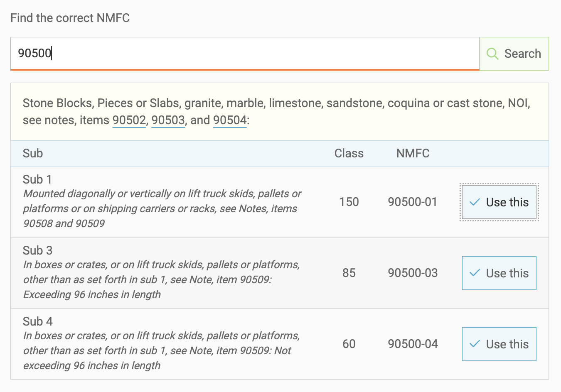The height and width of the screenshot is (392, 561).
Task: Open notes item 90502 link
Action: click(129, 120)
